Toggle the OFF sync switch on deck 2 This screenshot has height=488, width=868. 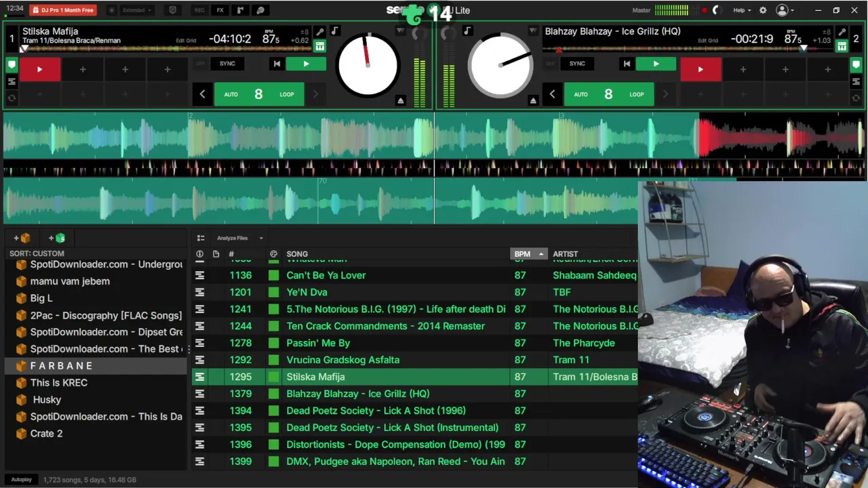550,64
